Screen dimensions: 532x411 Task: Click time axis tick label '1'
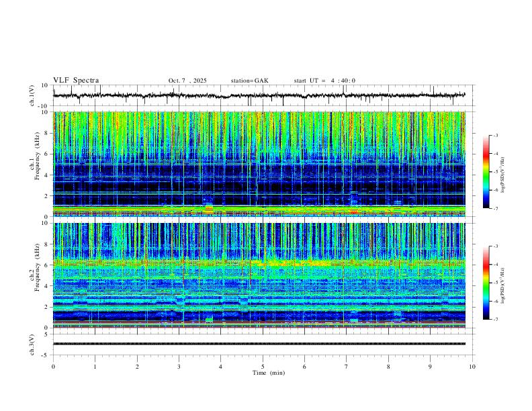(x=95, y=367)
